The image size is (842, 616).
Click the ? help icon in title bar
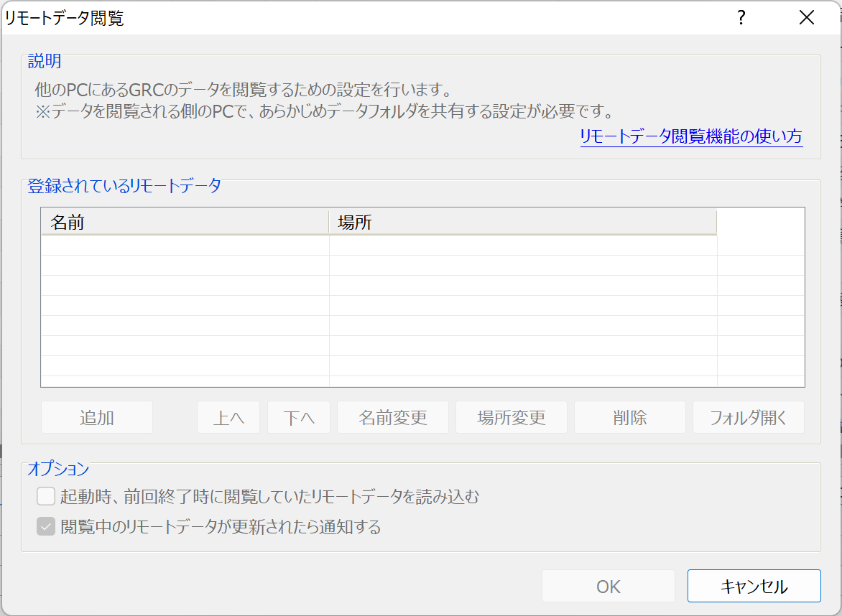pos(739,17)
